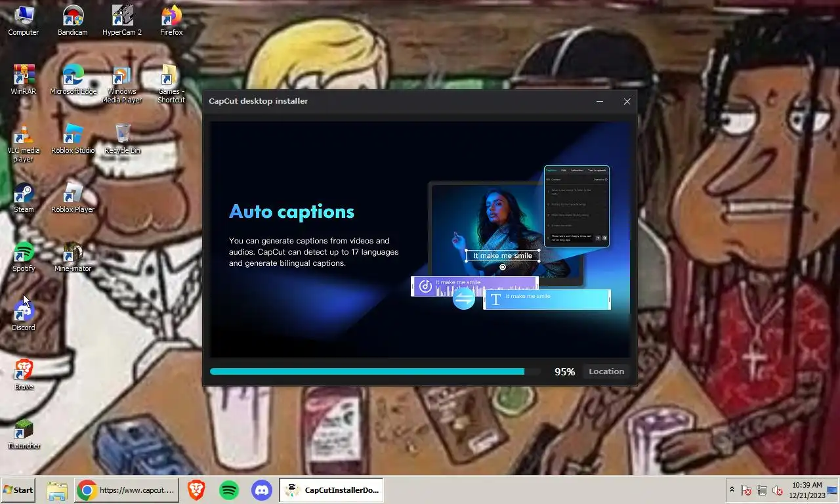
Task: Click the CapCut desktop installer title text
Action: 259,101
